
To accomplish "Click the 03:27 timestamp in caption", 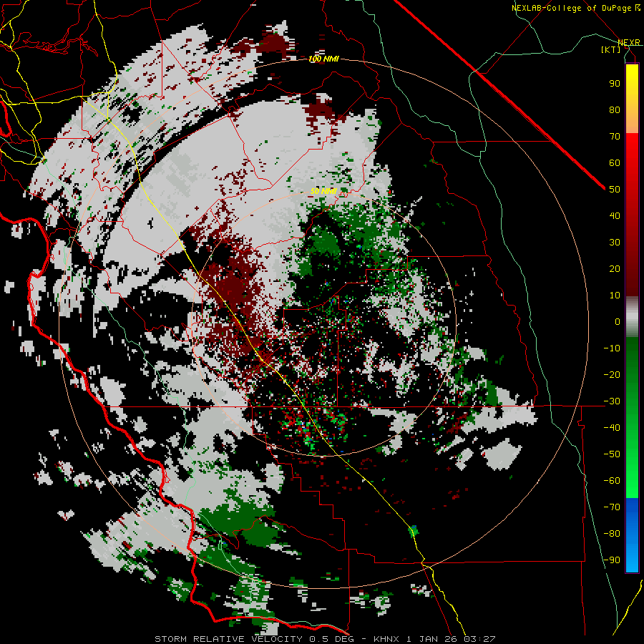I will 479,639.
